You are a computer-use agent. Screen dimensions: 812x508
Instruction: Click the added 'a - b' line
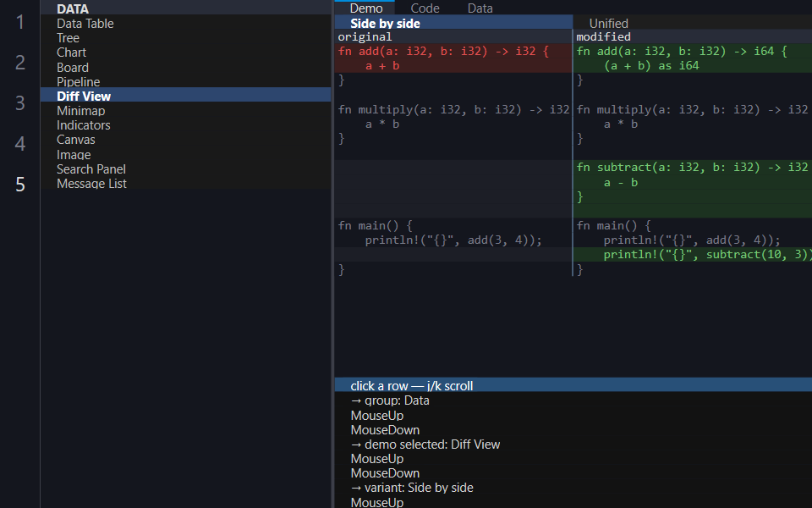[693, 183]
